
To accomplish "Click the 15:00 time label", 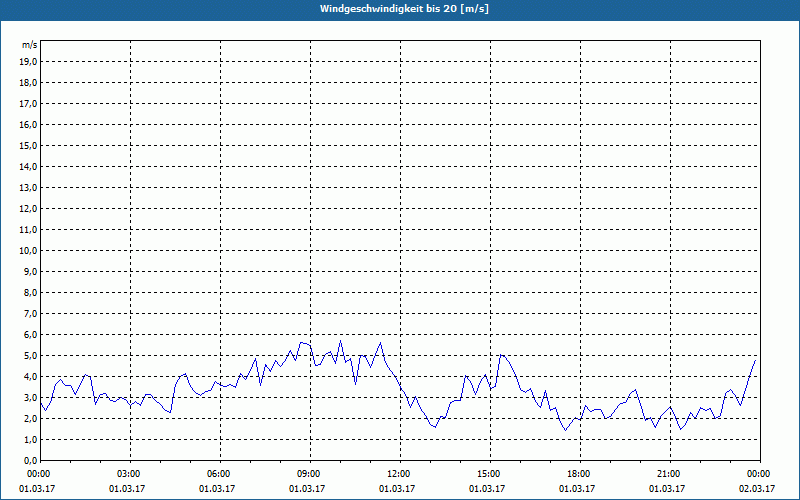I will [490, 474].
